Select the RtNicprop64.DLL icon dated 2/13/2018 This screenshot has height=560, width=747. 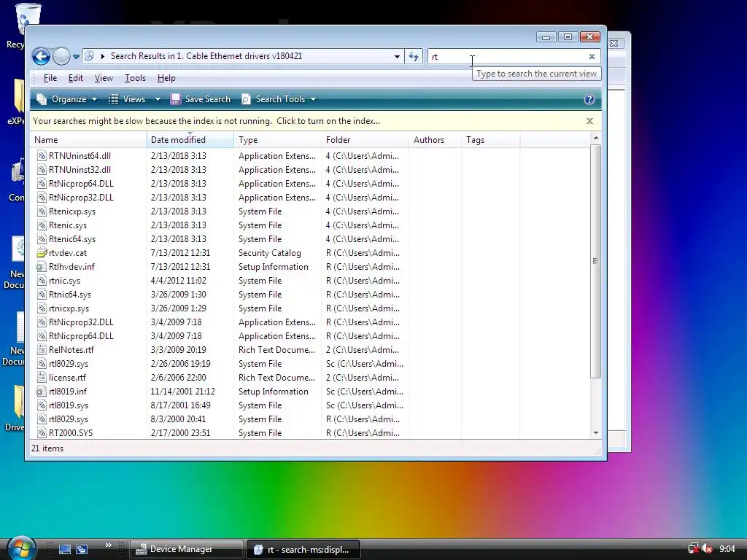click(x=42, y=183)
